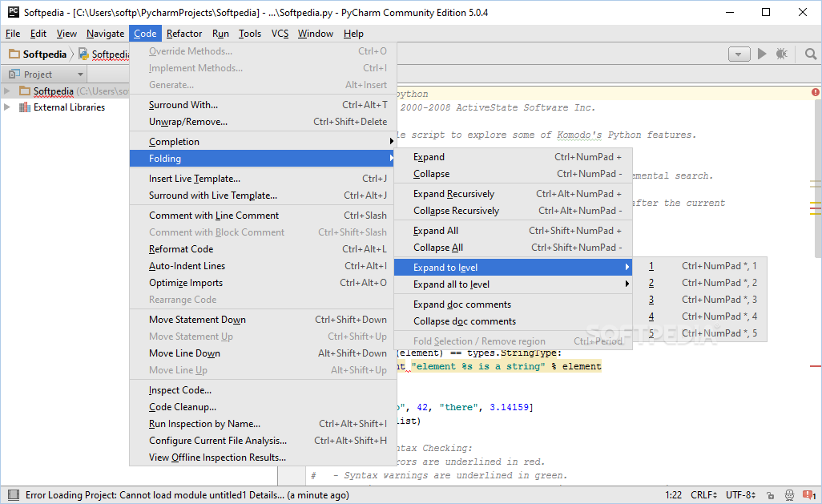The image size is (822, 504).
Task: Click the PyCharm logo in title bar
Action: (x=13, y=12)
